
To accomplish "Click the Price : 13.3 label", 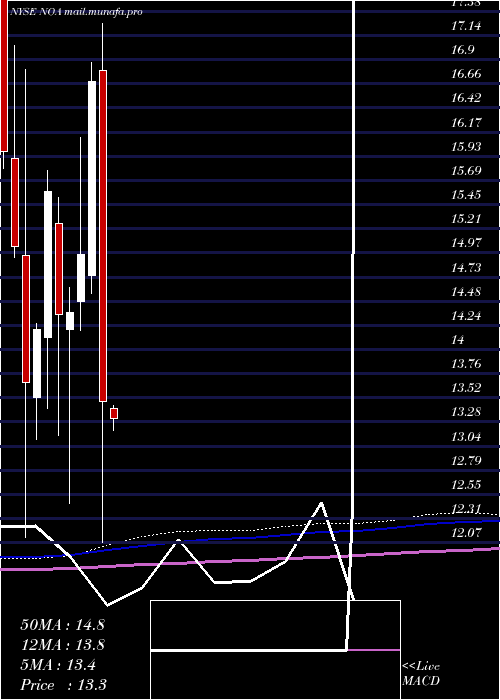I will coord(63,685).
